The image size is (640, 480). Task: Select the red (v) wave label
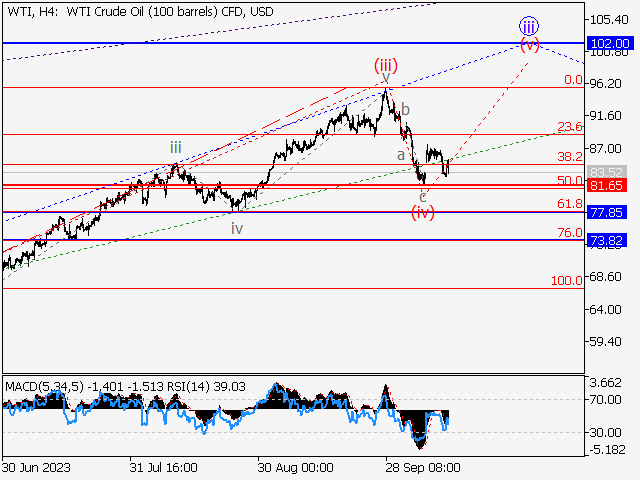[x=529, y=44]
